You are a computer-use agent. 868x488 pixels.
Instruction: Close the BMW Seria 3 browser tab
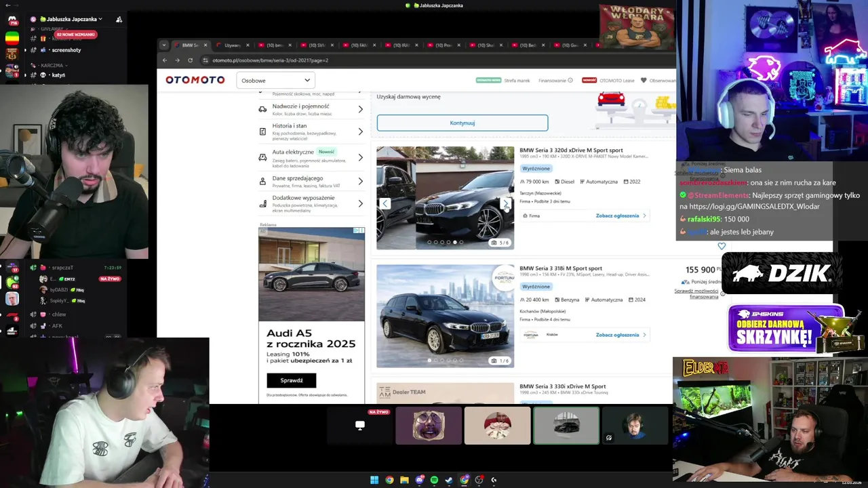(205, 45)
